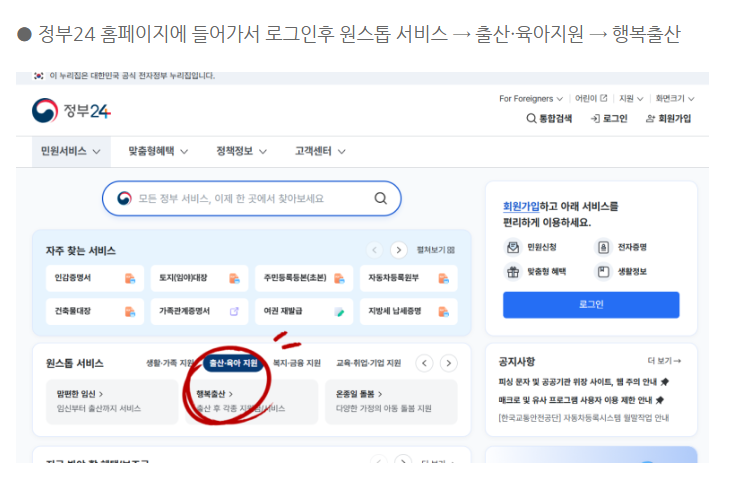
Task: Go to next 자주 찾는 서비스 page
Action: point(399,250)
